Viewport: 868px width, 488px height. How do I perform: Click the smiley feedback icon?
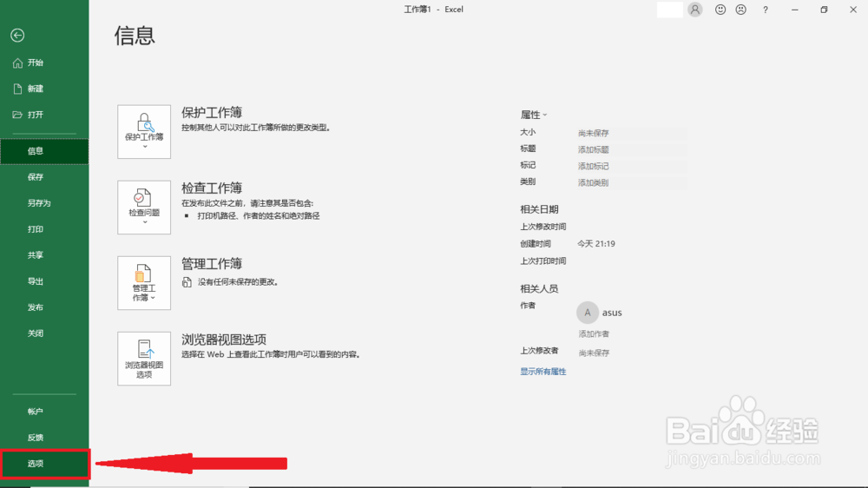point(720,10)
